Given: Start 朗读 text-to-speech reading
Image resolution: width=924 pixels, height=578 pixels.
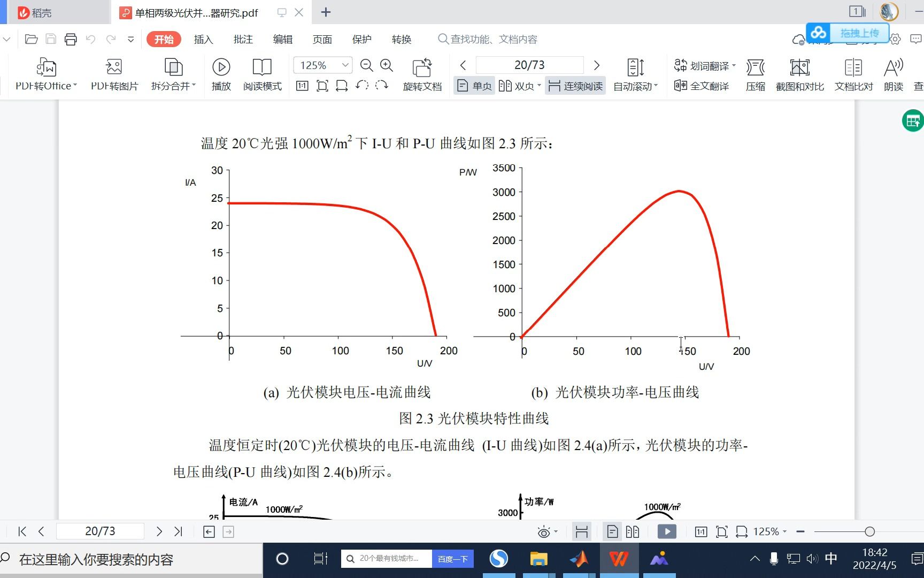Looking at the screenshot, I should 892,74.
